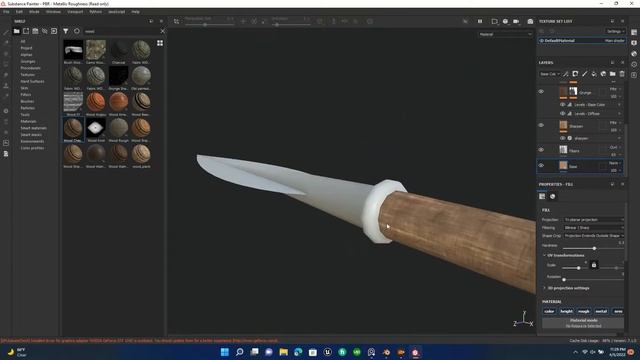Hide the Sharpen layer with its eye icon
640x360 pixels.
click(541, 125)
